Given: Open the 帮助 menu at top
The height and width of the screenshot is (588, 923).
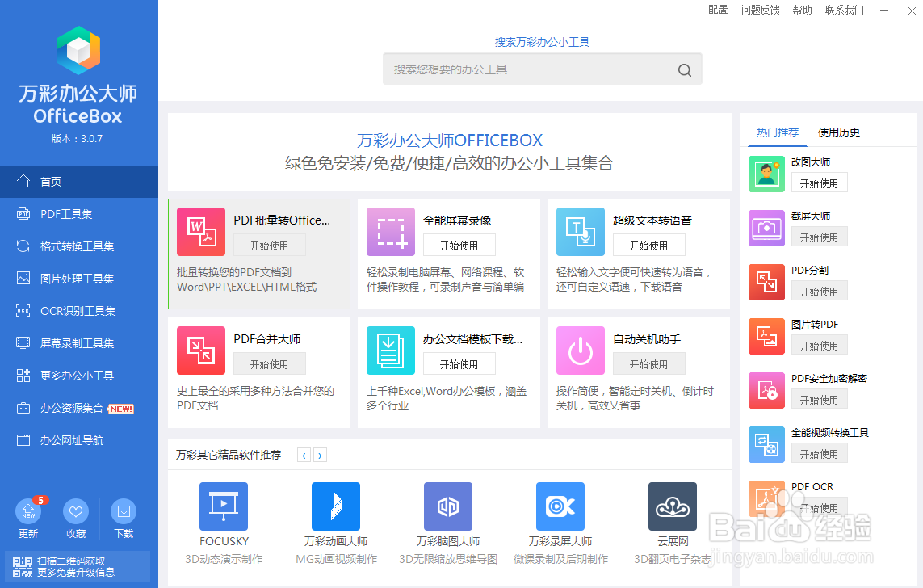Looking at the screenshot, I should tap(803, 10).
